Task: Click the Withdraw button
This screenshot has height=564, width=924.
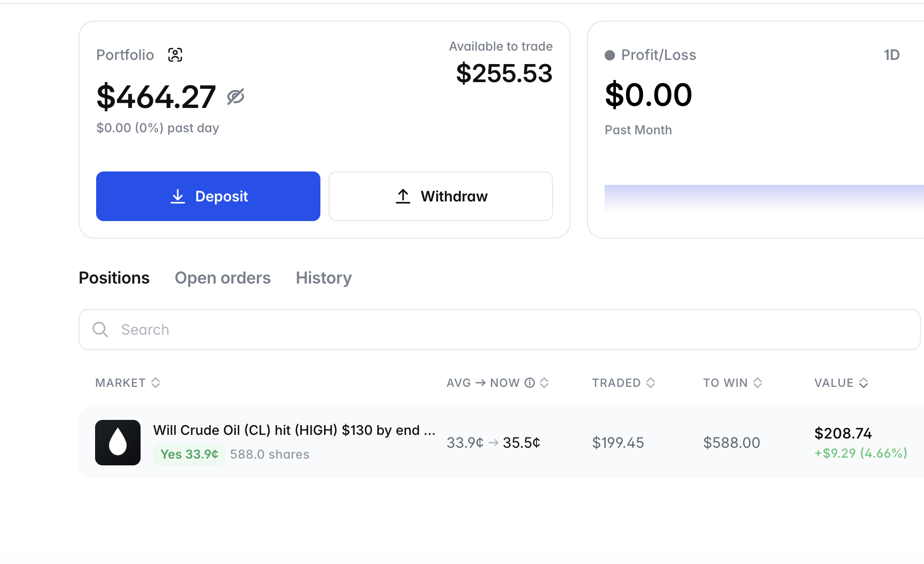Action: point(440,196)
